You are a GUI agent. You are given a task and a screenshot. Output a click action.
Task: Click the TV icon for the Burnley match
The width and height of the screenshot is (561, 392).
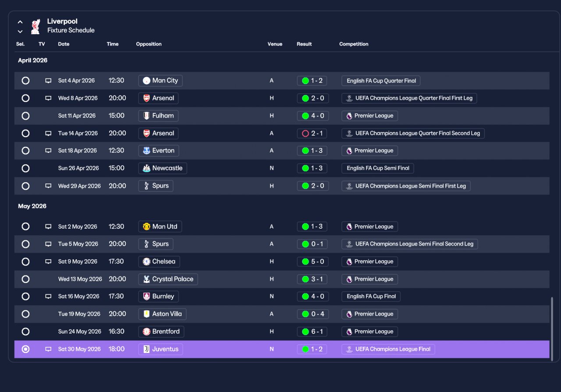pyautogui.click(x=48, y=297)
